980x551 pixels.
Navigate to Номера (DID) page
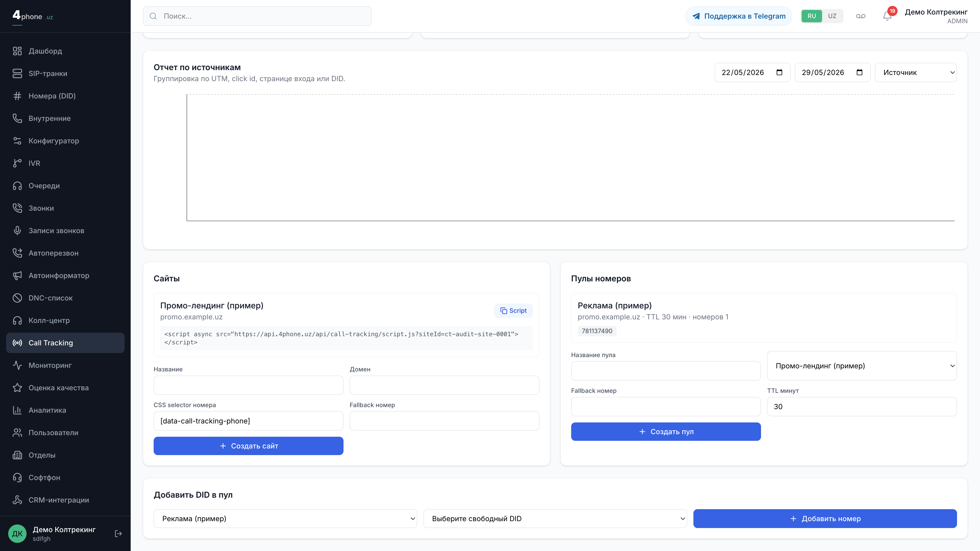65,96
